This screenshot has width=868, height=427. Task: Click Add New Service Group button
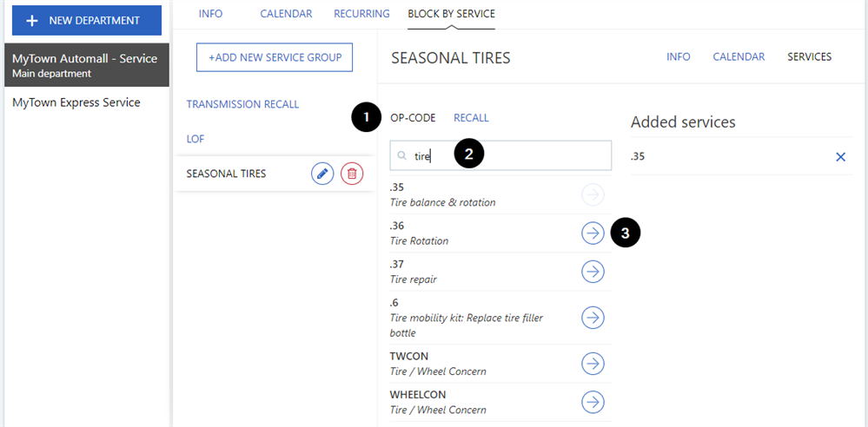point(275,58)
